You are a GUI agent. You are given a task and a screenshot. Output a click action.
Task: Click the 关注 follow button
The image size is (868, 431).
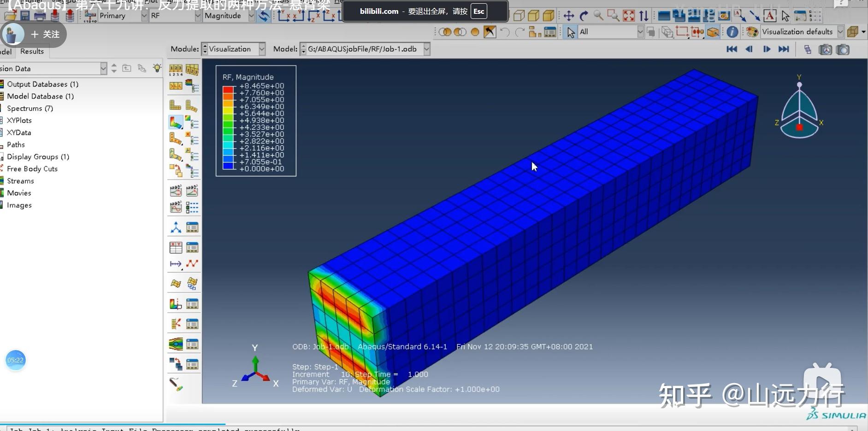click(x=45, y=35)
